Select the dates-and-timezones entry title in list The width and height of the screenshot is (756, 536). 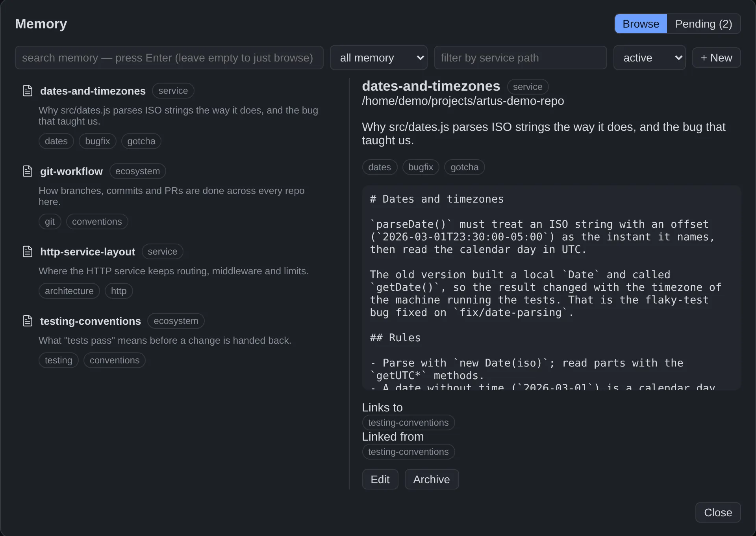[x=93, y=91]
